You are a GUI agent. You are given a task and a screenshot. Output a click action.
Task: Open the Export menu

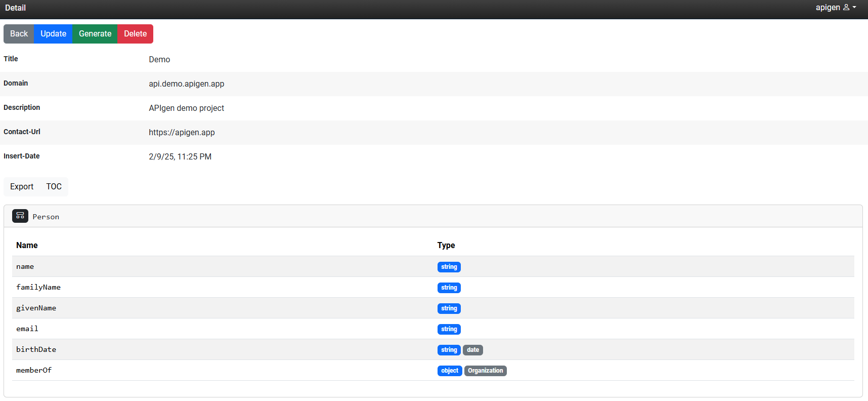(x=22, y=187)
